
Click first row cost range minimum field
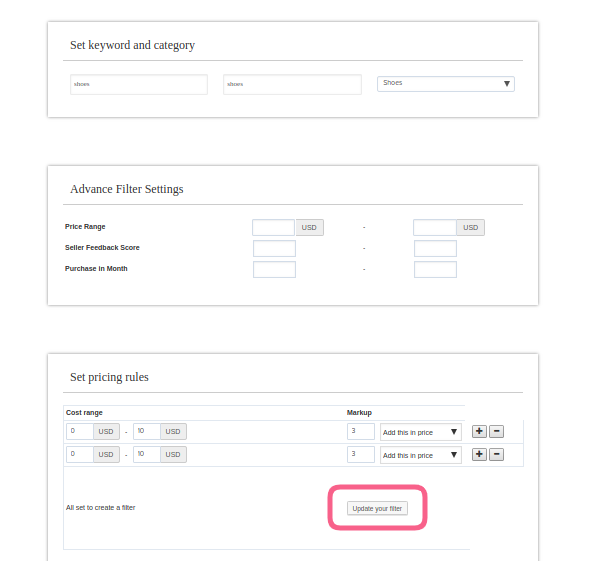(79, 431)
